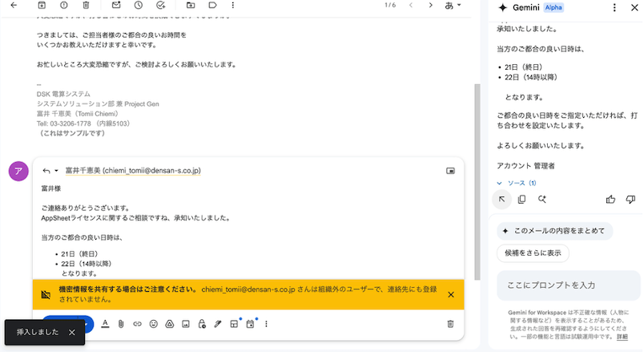
Task: Toggle confidential mode lock icon
Action: pos(201,324)
